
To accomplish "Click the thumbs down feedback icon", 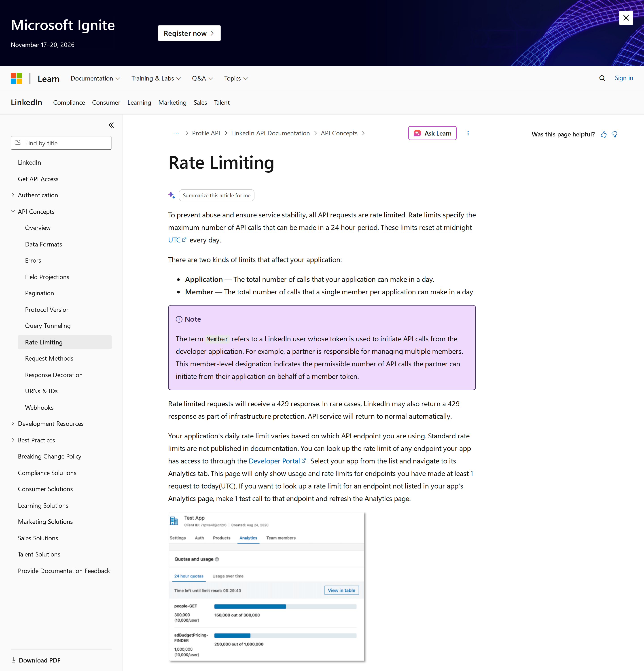I will tap(614, 134).
